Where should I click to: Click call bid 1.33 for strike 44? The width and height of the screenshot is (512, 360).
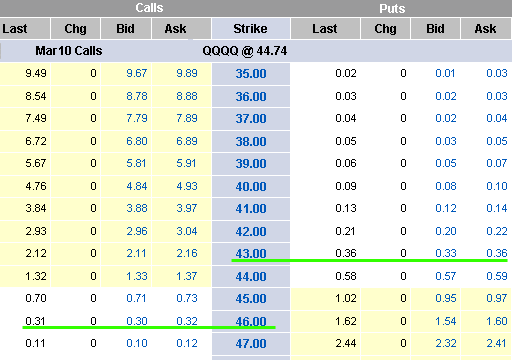tap(137, 276)
